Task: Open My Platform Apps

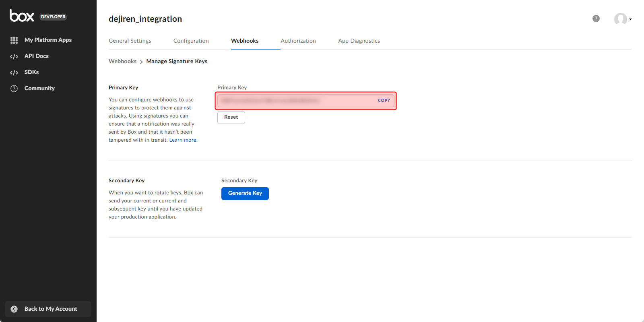Action: 48,40
